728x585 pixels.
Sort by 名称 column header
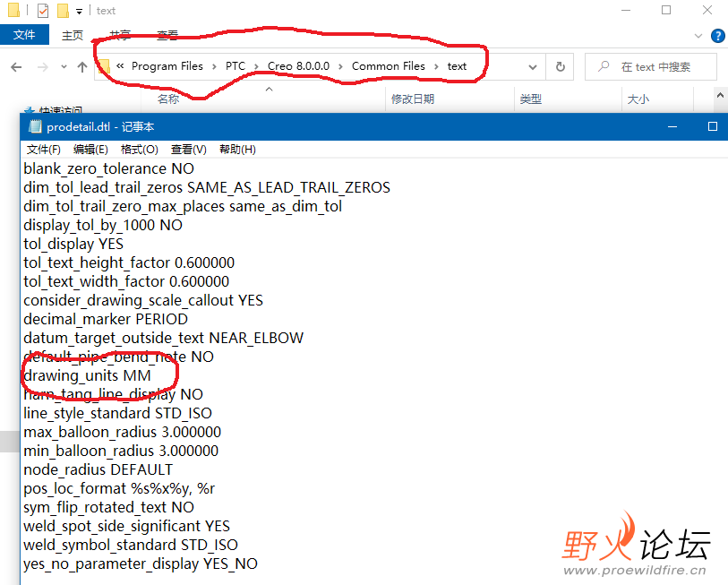pyautogui.click(x=168, y=99)
